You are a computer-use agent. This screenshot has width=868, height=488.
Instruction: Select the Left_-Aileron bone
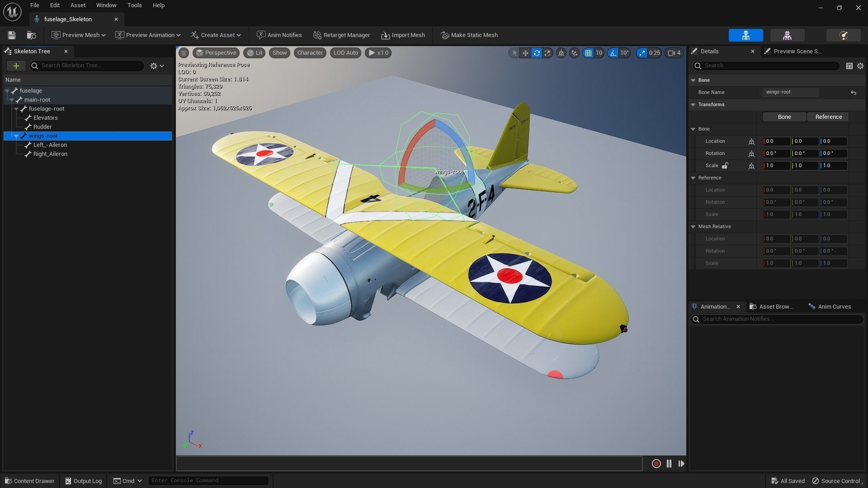tap(50, 145)
